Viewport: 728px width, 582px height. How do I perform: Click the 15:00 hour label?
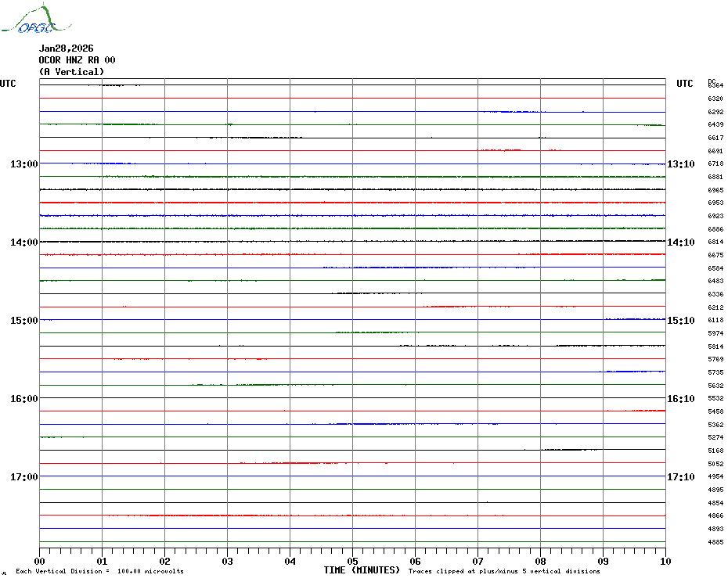(x=24, y=321)
